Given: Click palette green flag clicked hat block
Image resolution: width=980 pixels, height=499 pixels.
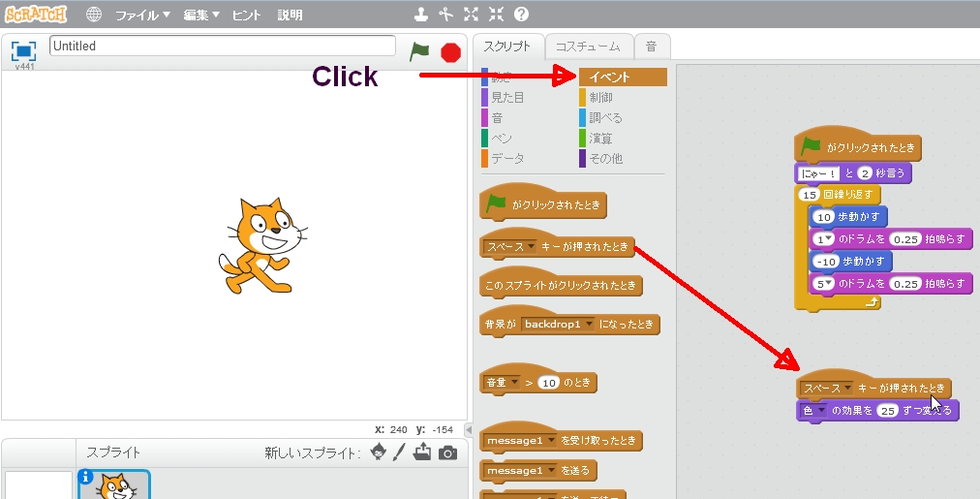Looking at the screenshot, I should coord(542,203).
